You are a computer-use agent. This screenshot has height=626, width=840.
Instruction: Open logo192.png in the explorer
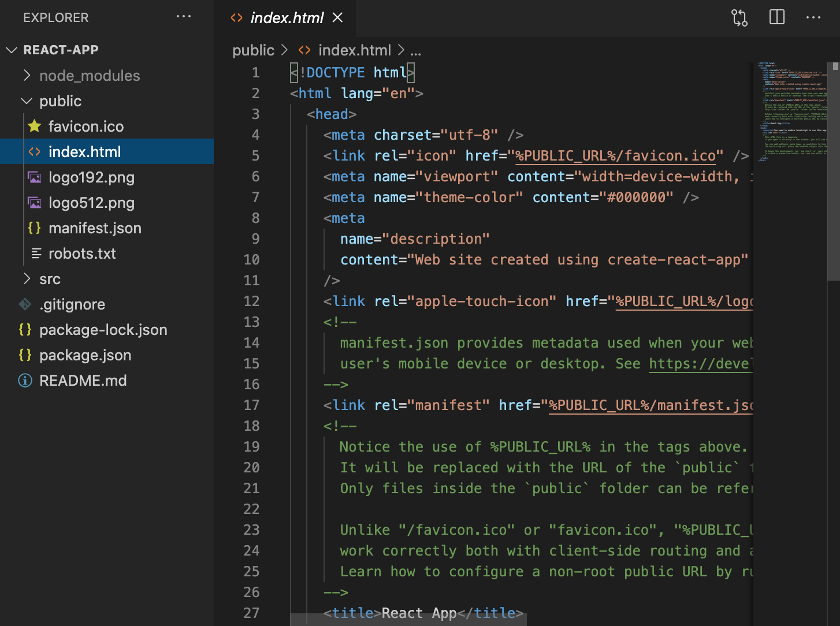(x=91, y=177)
